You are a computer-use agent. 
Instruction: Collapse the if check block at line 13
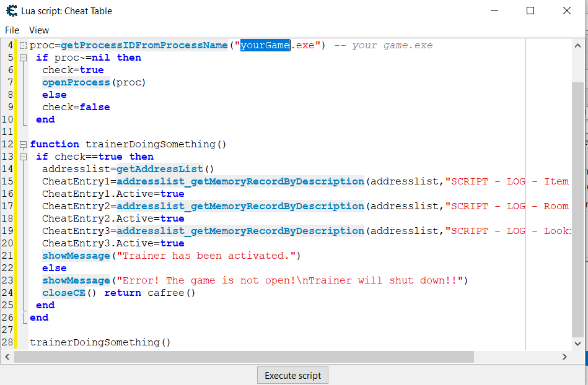click(x=22, y=156)
